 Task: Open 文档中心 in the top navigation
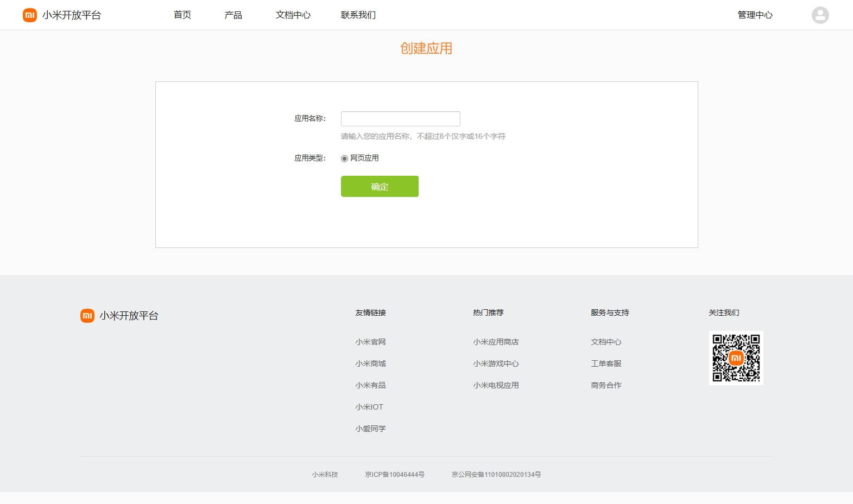[293, 15]
